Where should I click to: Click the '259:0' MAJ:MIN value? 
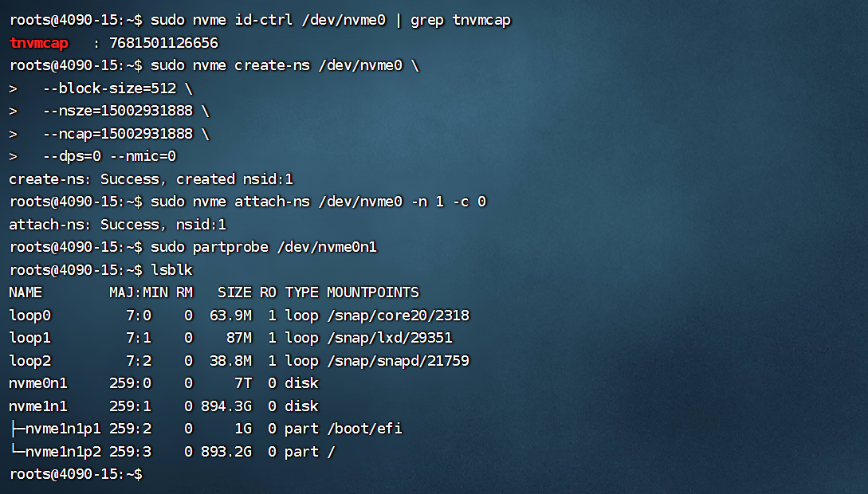click(130, 382)
